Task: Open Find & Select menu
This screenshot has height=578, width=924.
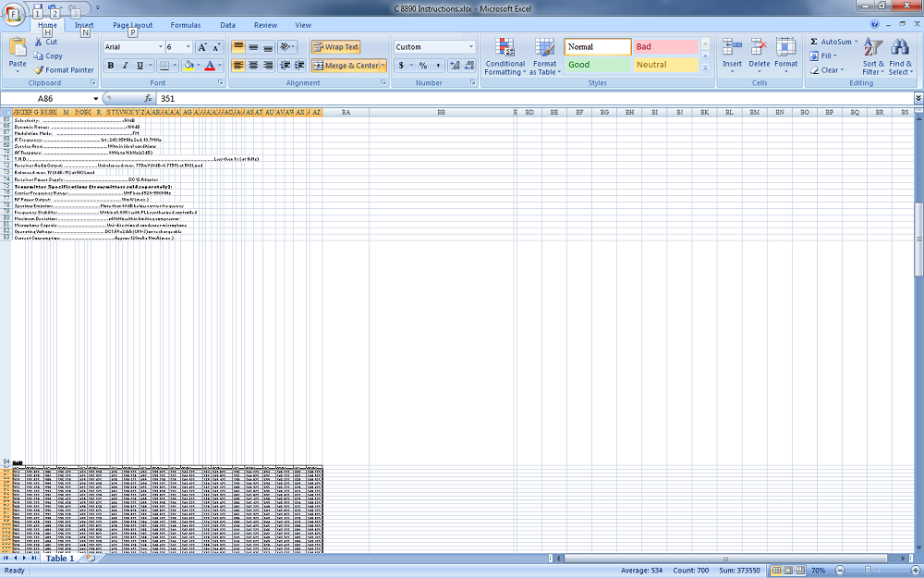Action: click(900, 56)
